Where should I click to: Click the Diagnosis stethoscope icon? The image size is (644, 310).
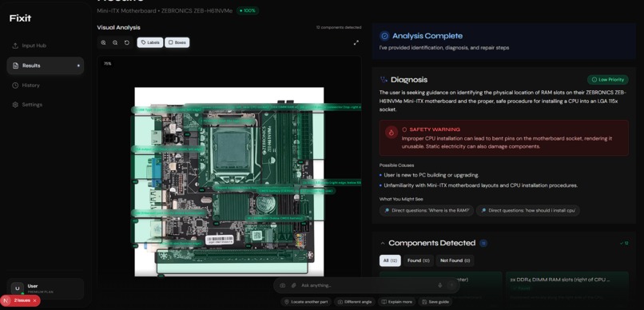pos(384,80)
